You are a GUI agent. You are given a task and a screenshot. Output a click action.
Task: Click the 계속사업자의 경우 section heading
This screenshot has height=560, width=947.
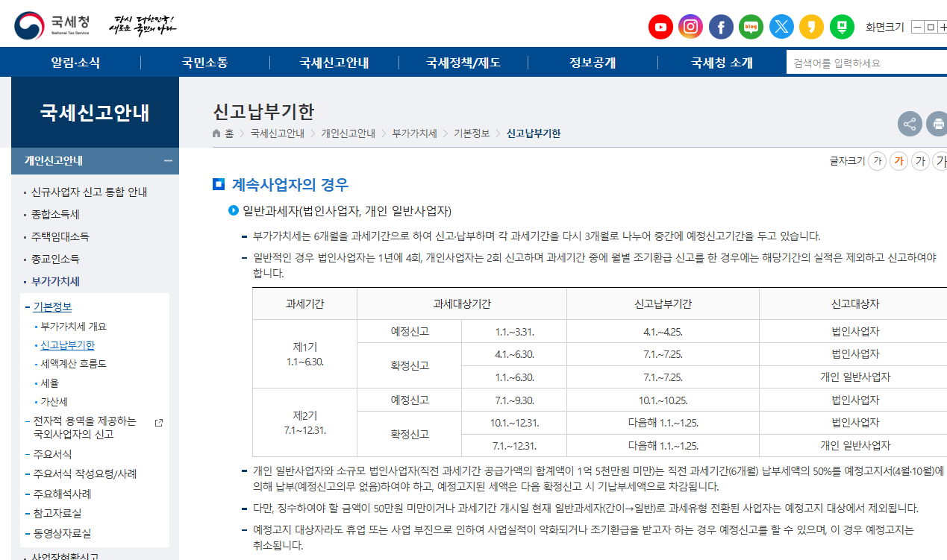(x=290, y=184)
